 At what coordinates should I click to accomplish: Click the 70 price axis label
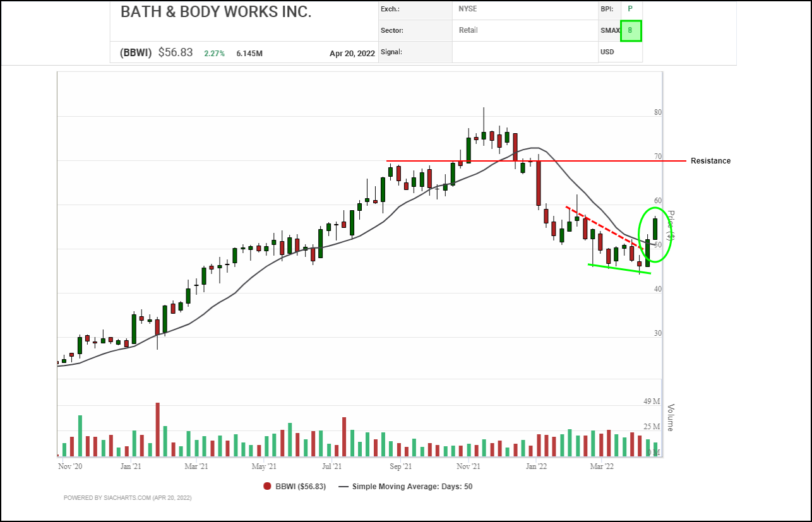(x=658, y=157)
